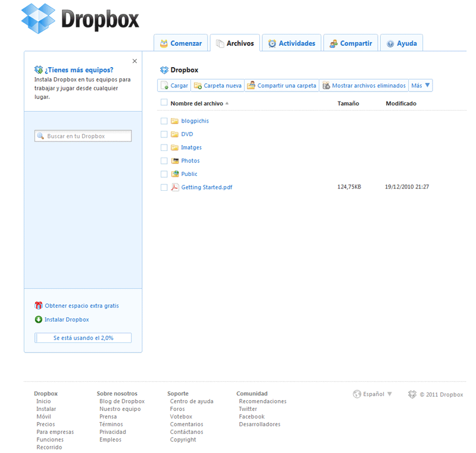Open the Privacidad footer link
The height and width of the screenshot is (453, 476).
point(112,432)
